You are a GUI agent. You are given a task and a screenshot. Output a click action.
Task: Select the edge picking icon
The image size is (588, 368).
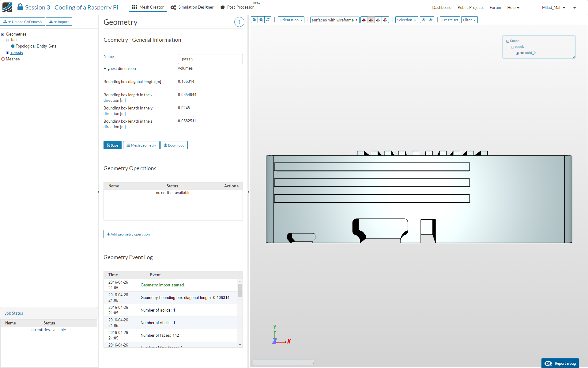click(x=378, y=20)
